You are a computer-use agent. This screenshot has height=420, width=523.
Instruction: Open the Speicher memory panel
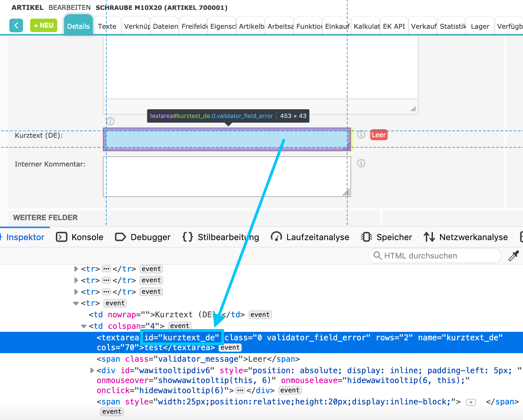pyautogui.click(x=387, y=237)
